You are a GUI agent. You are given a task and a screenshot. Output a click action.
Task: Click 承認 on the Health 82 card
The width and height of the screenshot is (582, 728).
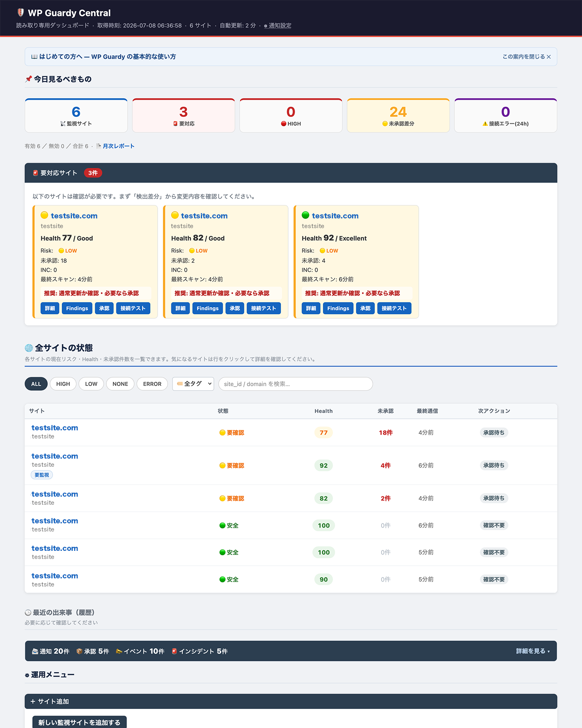[x=235, y=308]
